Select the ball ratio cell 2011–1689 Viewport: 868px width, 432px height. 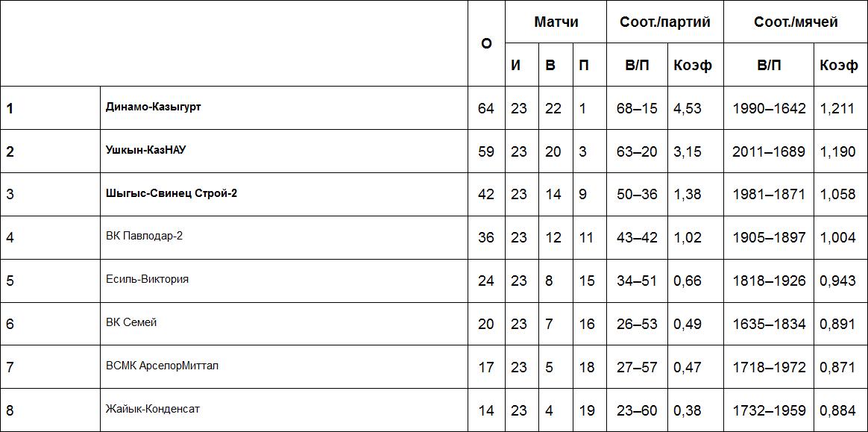pos(769,151)
